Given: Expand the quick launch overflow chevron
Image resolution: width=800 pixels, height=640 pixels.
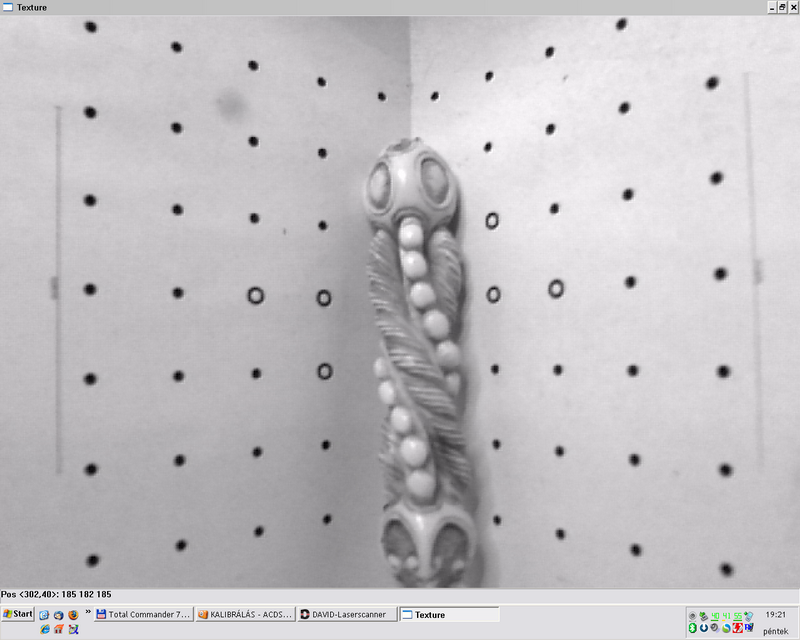Looking at the screenshot, I should click(88, 610).
